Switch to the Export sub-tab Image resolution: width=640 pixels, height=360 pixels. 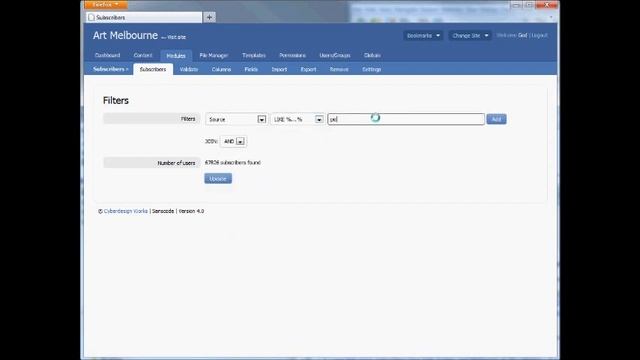pos(308,69)
